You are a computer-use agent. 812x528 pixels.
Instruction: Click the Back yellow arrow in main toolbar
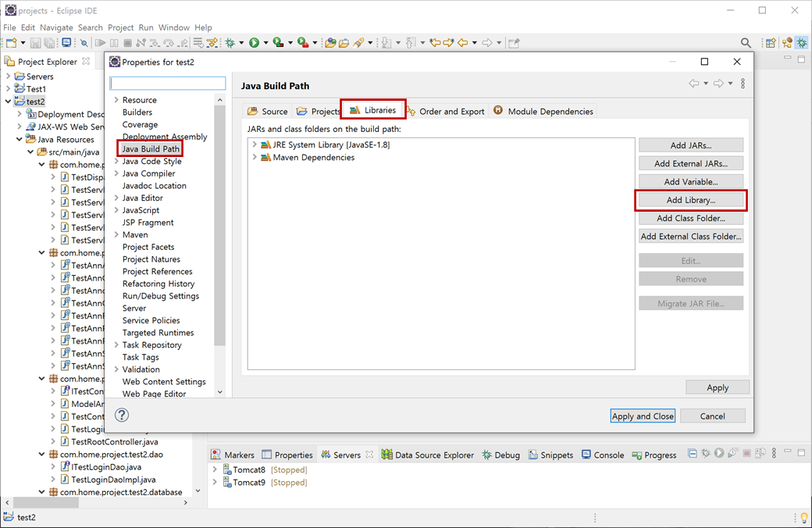coord(463,43)
